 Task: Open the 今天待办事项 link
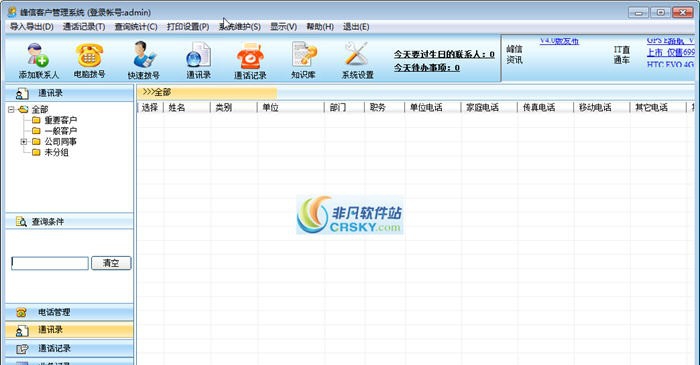coord(427,67)
